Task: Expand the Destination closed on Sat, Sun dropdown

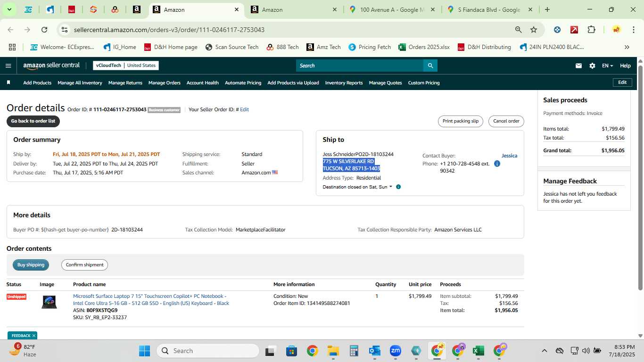Action: click(x=357, y=187)
